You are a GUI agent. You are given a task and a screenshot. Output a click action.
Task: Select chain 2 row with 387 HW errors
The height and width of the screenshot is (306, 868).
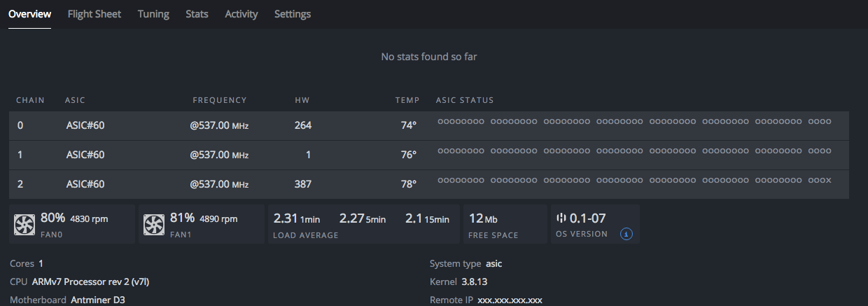pyautogui.click(x=302, y=184)
